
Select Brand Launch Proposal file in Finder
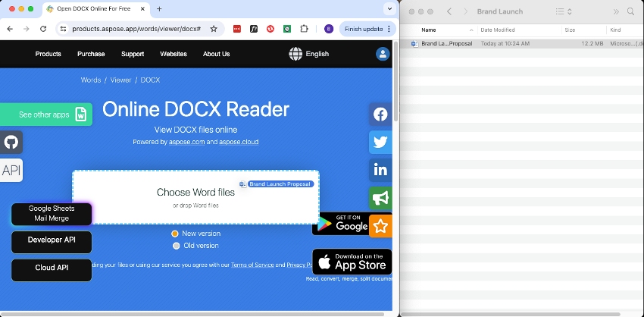pos(521,43)
